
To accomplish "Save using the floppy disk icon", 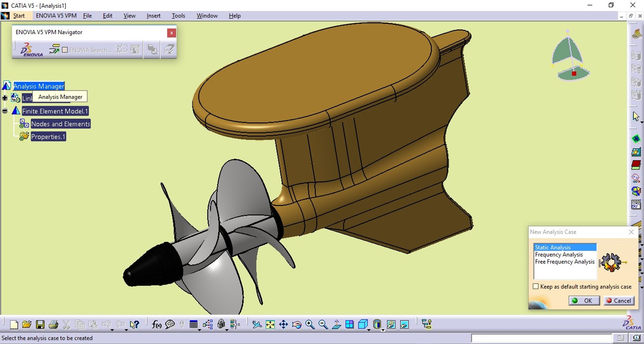I will click(x=40, y=325).
